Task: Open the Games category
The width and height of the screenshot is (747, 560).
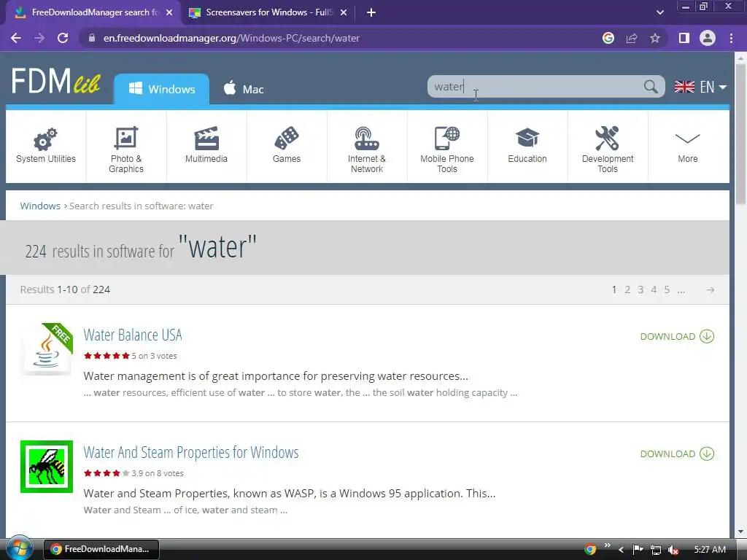Action: click(287, 146)
